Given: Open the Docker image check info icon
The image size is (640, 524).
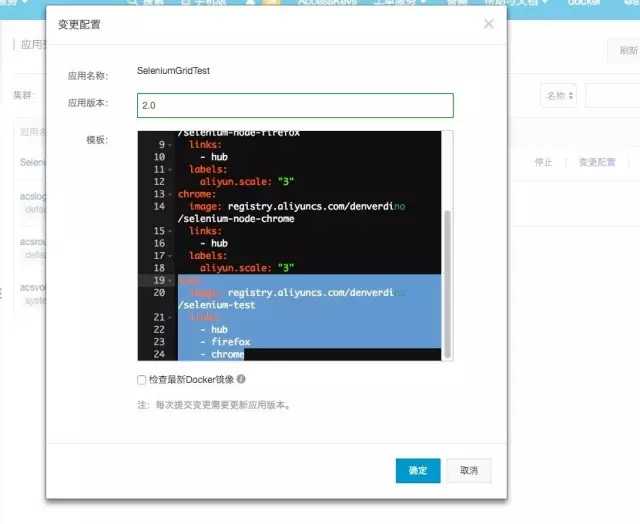Looking at the screenshot, I should (x=241, y=379).
